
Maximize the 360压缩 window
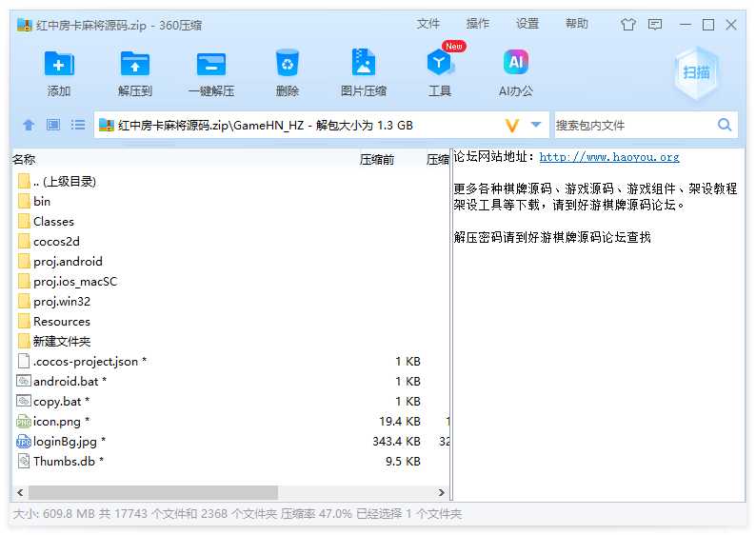708,25
